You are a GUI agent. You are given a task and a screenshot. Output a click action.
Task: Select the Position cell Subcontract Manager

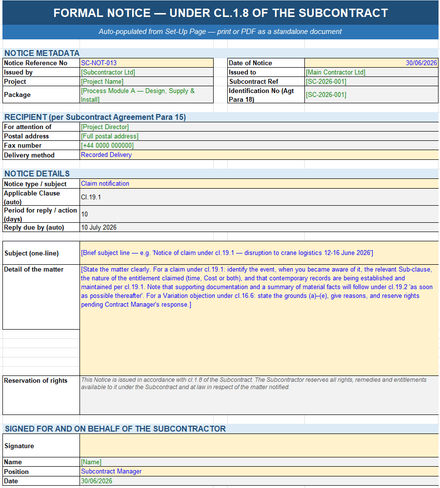pos(259,471)
